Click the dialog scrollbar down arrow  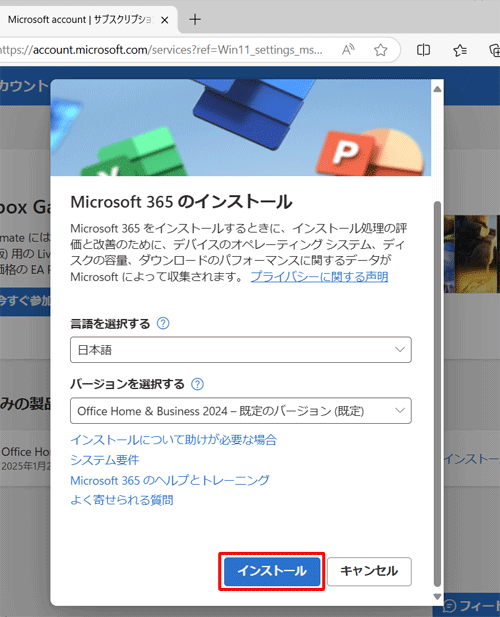click(x=437, y=597)
